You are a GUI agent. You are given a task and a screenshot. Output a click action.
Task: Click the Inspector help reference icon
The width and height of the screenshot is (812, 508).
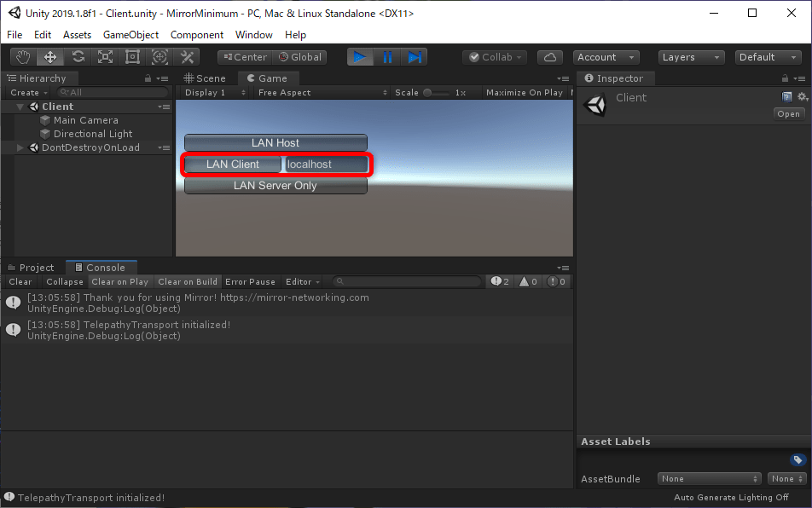[x=786, y=96]
